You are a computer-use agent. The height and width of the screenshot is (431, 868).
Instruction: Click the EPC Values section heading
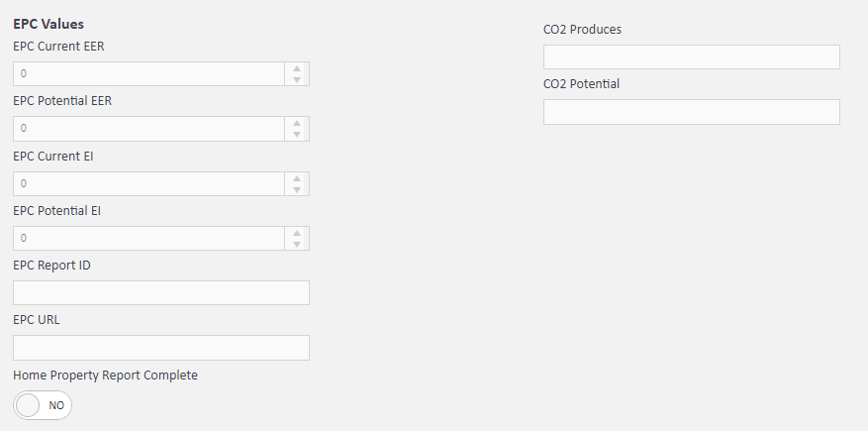pyautogui.click(x=48, y=24)
